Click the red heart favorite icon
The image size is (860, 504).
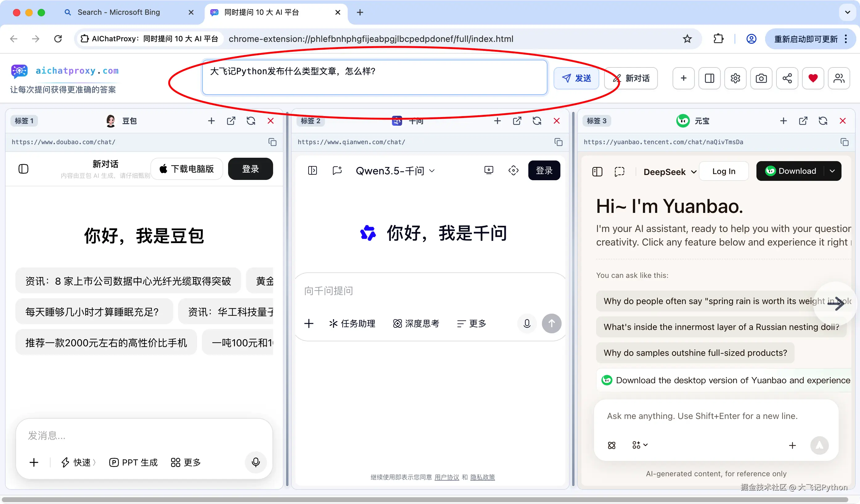tap(813, 79)
